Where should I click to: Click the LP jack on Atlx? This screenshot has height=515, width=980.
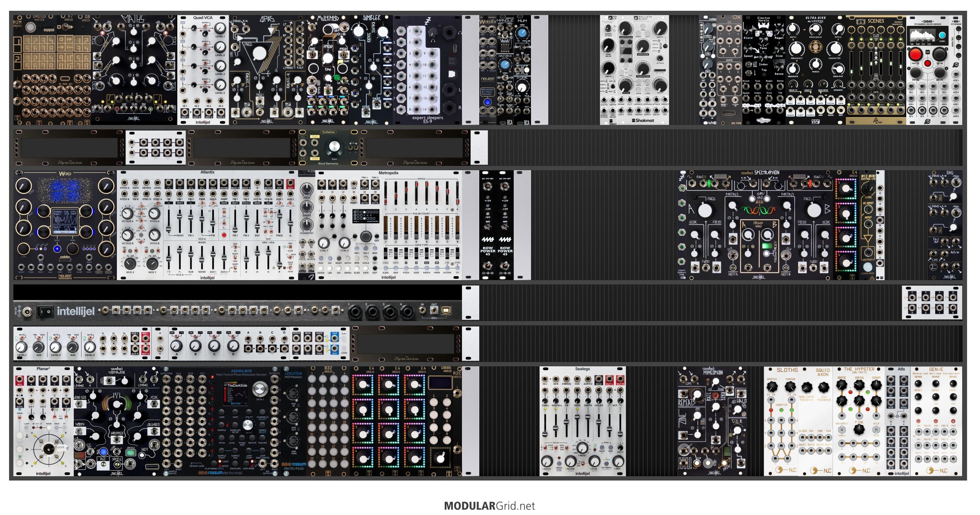[891, 379]
